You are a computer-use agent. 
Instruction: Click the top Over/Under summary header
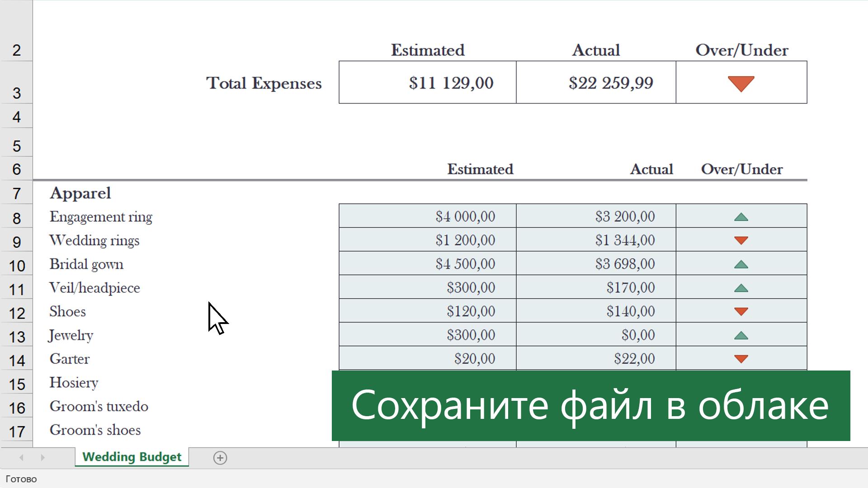741,50
